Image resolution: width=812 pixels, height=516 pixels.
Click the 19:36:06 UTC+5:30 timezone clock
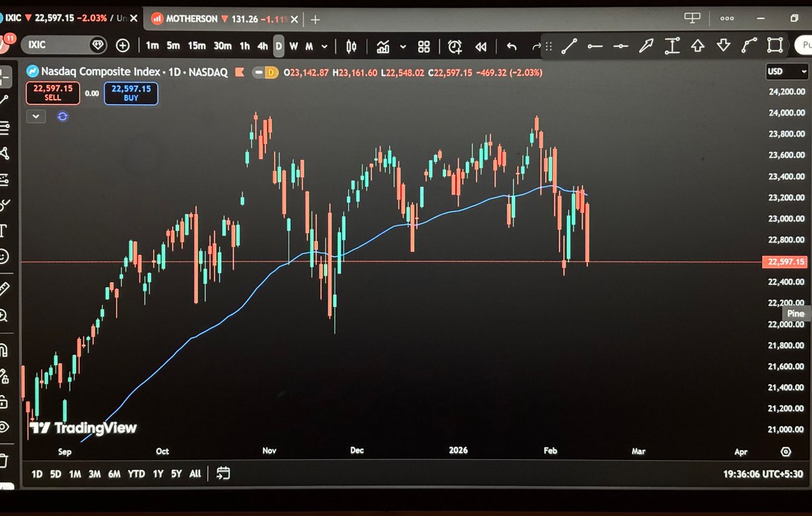(763, 474)
